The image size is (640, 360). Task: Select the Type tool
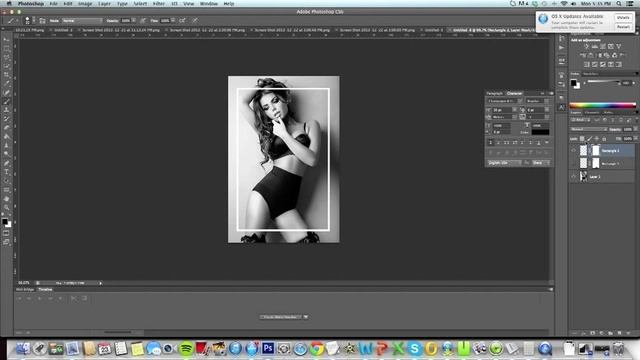pos(7,172)
